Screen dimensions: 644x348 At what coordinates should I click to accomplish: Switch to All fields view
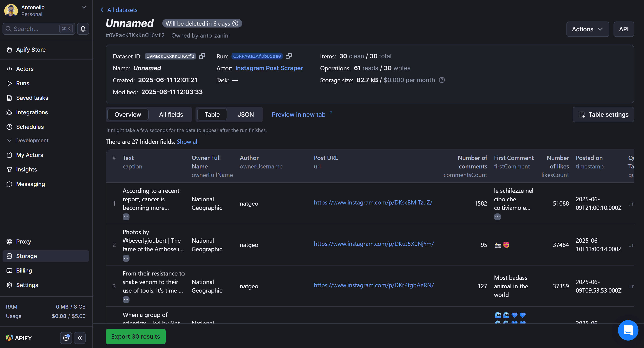click(x=171, y=115)
